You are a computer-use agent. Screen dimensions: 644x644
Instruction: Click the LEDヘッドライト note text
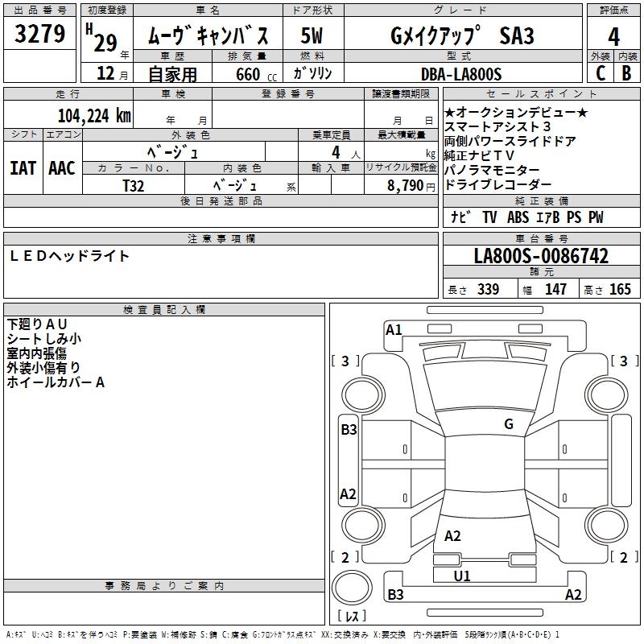coord(69,256)
